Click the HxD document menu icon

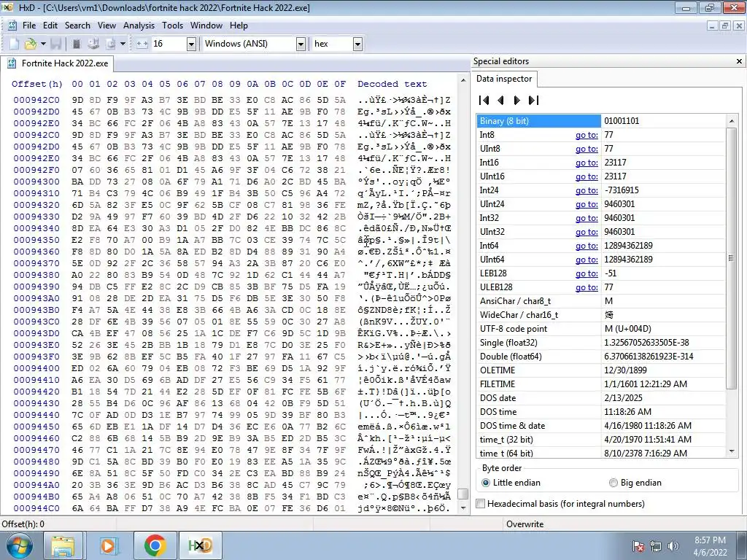(x=12, y=26)
